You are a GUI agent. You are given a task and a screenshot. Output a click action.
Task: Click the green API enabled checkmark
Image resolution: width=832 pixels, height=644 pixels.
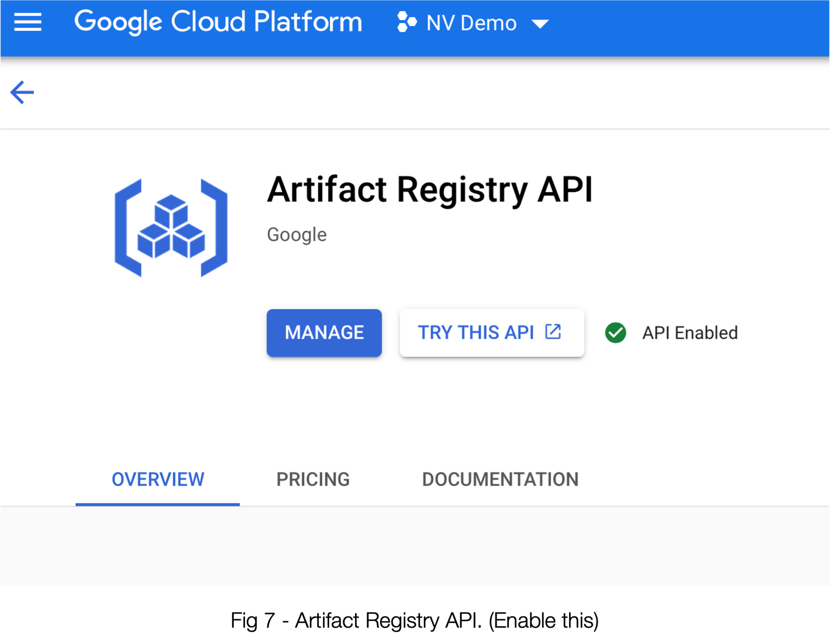point(615,333)
